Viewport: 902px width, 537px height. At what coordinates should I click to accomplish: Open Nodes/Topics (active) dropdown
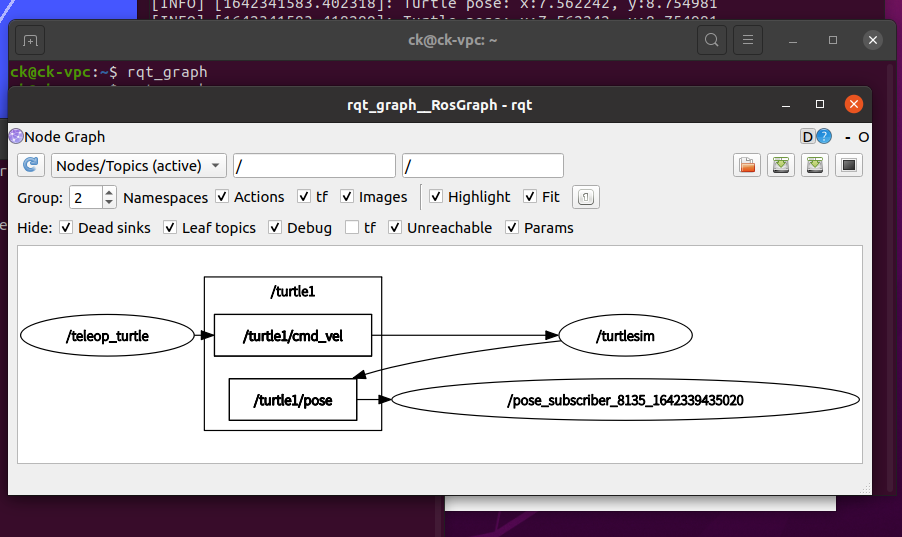139,166
